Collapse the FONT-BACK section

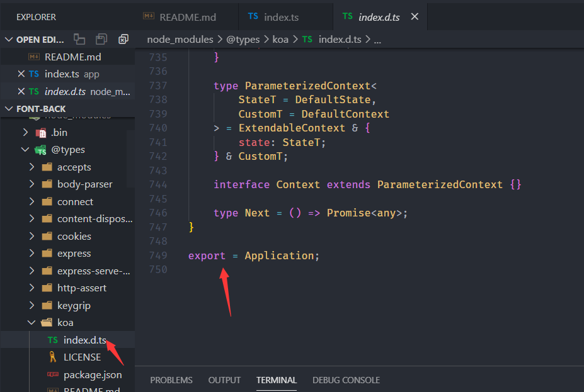pyautogui.click(x=9, y=109)
